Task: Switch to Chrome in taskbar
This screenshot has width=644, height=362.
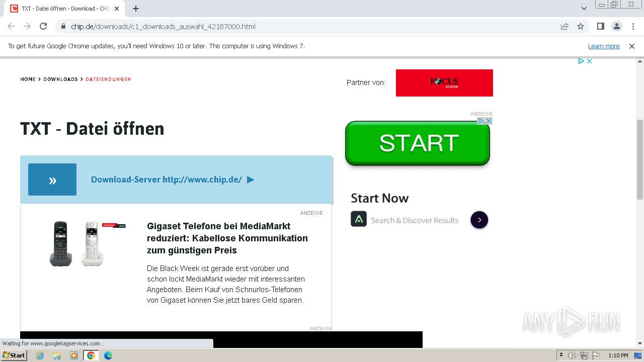Action: (91, 355)
